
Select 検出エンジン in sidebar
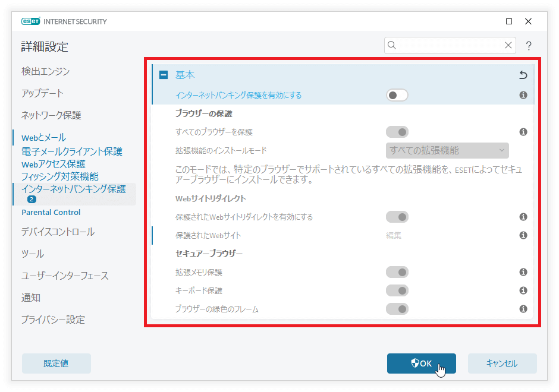click(46, 71)
